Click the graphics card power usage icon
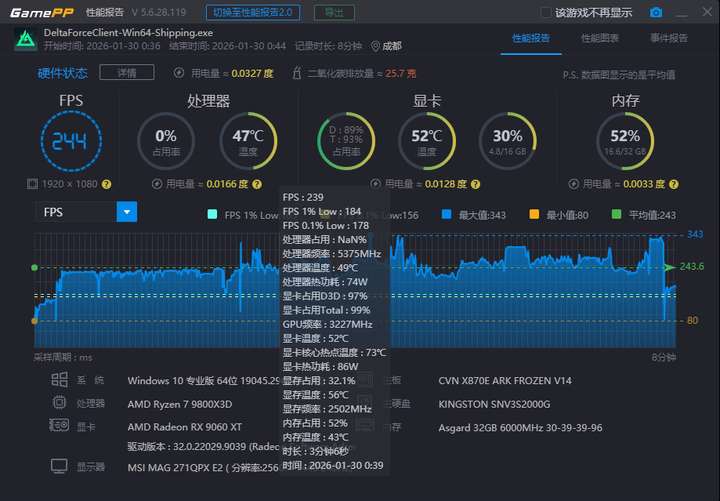 [376, 184]
